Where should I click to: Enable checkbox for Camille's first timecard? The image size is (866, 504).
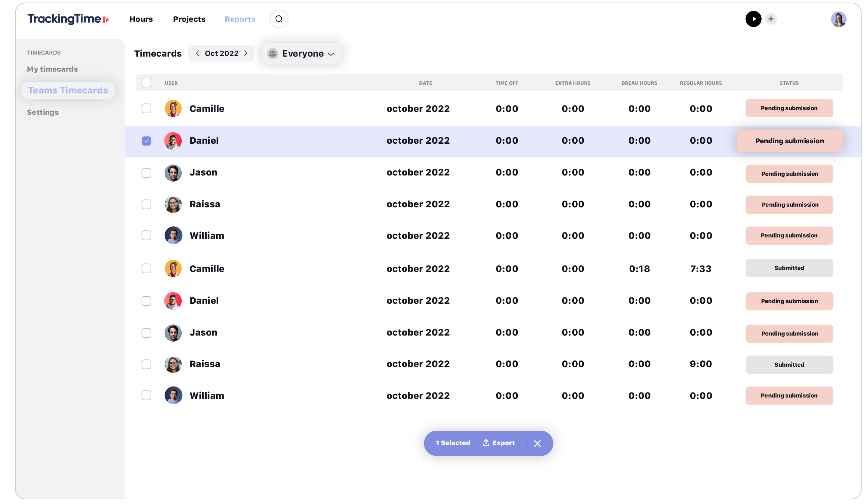tap(147, 108)
